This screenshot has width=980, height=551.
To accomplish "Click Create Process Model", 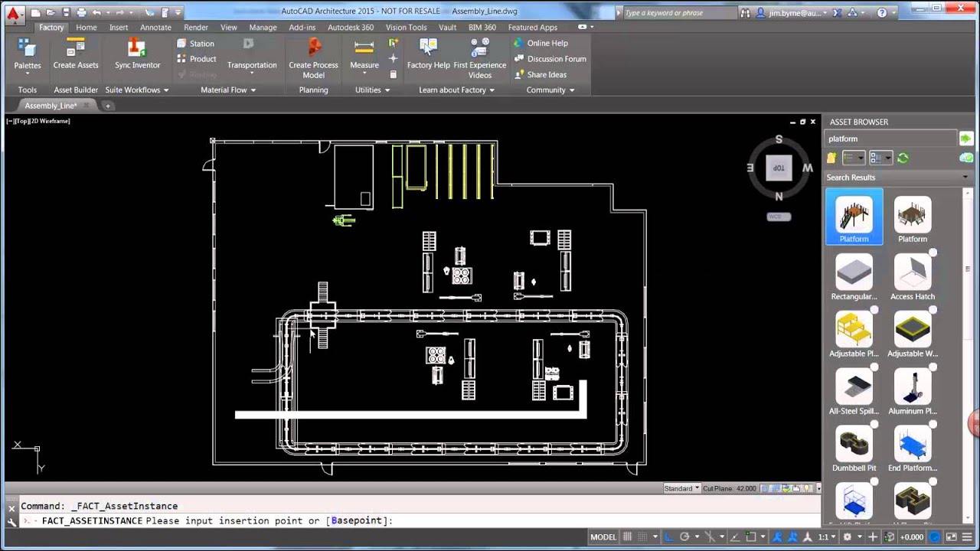I will pos(313,58).
